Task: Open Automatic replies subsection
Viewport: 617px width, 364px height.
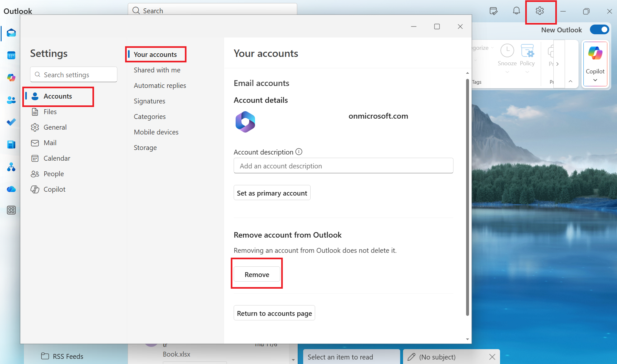Action: tap(160, 86)
